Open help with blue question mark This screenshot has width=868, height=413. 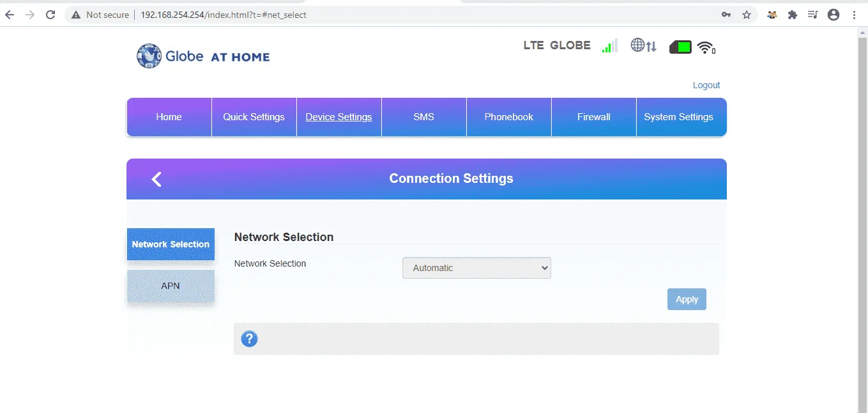(249, 339)
